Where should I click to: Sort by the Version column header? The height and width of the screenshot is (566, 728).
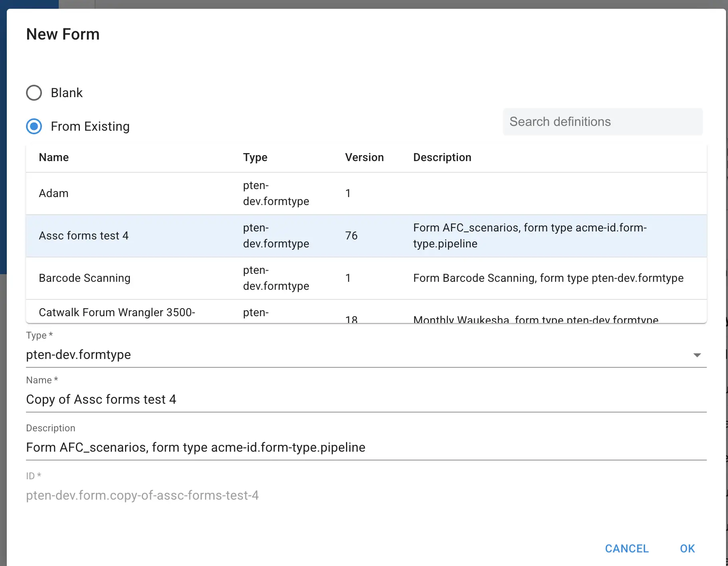tap(364, 157)
